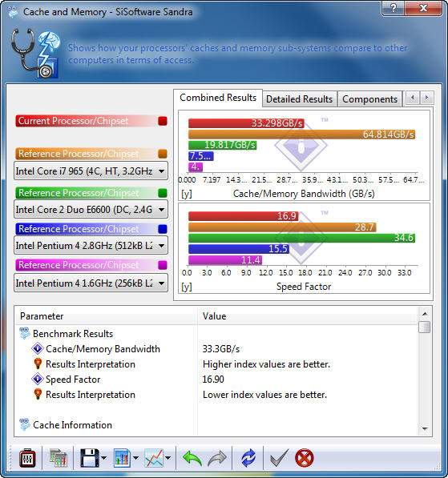
Task: Click the results list scrollbar up arrow
Action: [425, 313]
